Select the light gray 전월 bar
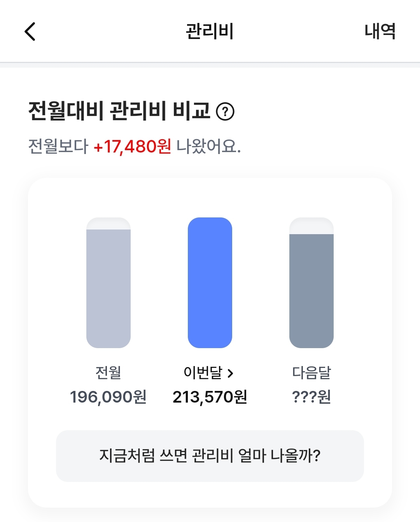The image size is (420, 522). tap(108, 288)
